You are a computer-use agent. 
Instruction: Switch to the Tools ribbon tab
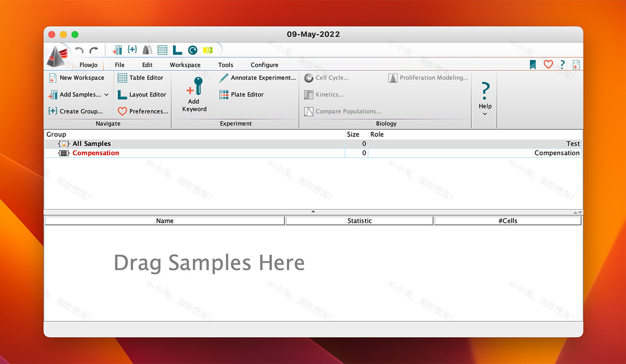coord(225,65)
